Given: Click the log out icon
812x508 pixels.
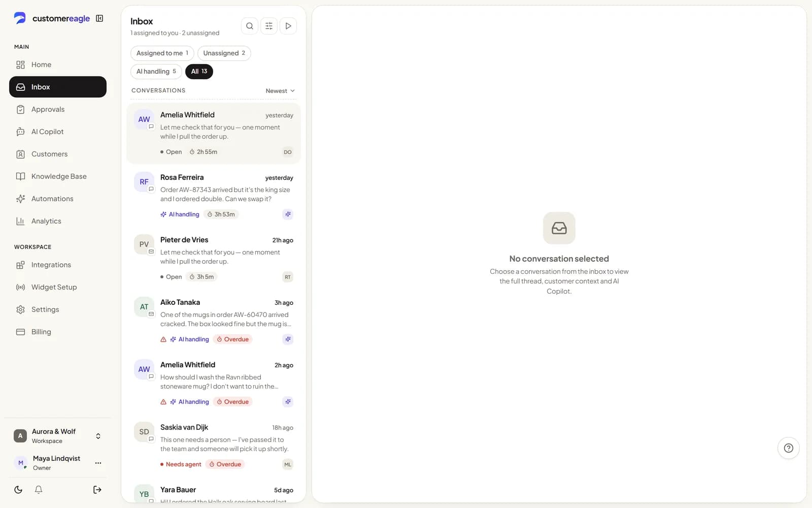Looking at the screenshot, I should tap(97, 490).
